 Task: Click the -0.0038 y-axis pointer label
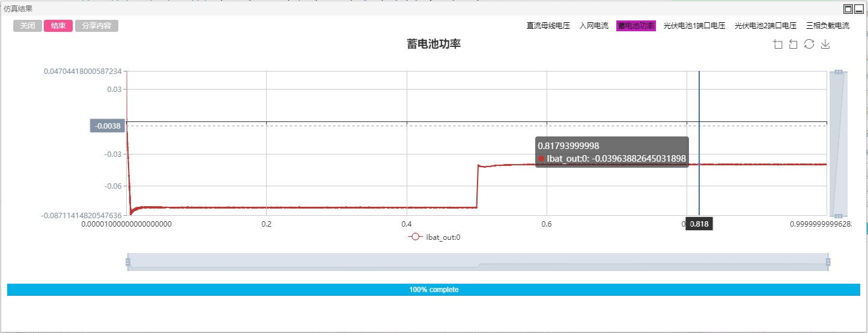tap(108, 126)
